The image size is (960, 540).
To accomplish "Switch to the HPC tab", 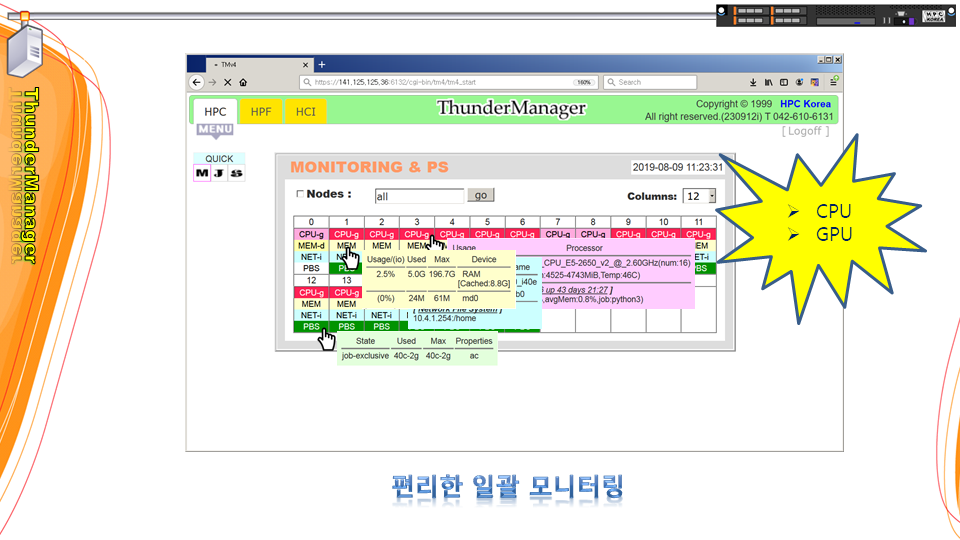I will coord(215,111).
